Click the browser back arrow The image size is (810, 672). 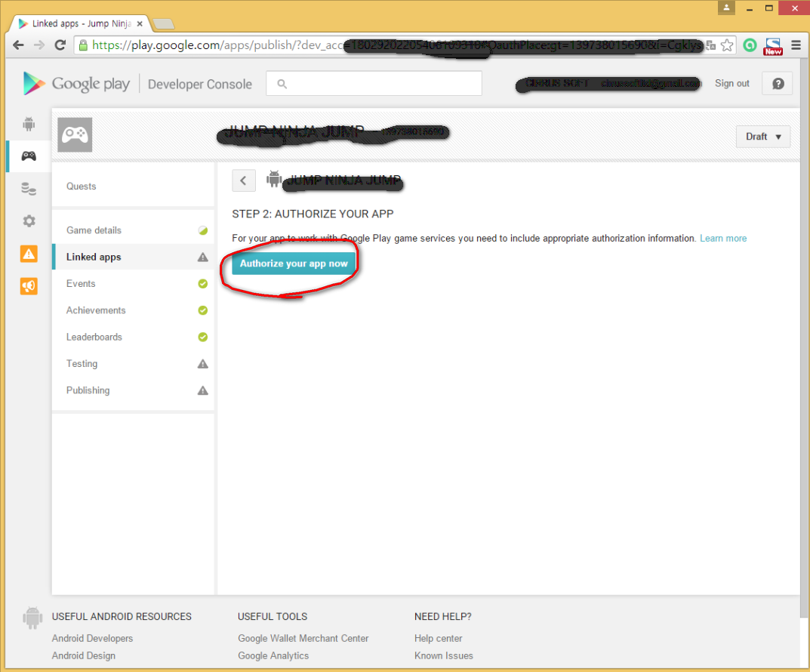click(x=18, y=45)
